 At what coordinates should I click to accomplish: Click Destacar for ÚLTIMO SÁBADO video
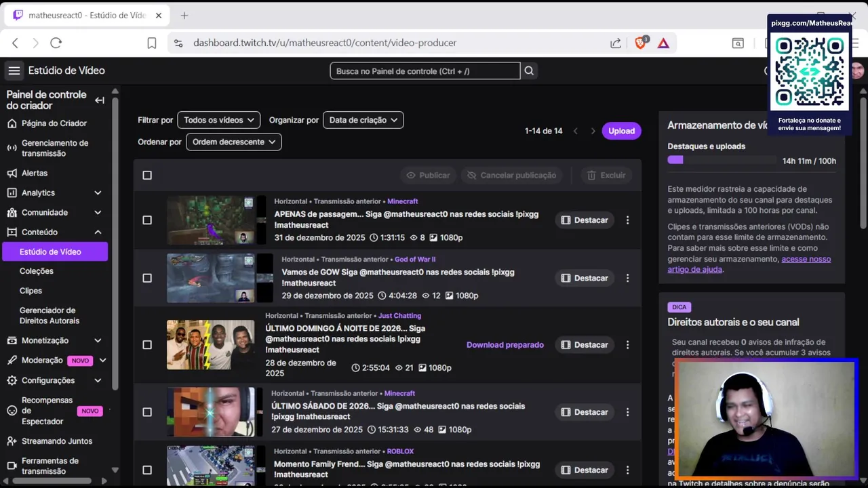pyautogui.click(x=584, y=411)
